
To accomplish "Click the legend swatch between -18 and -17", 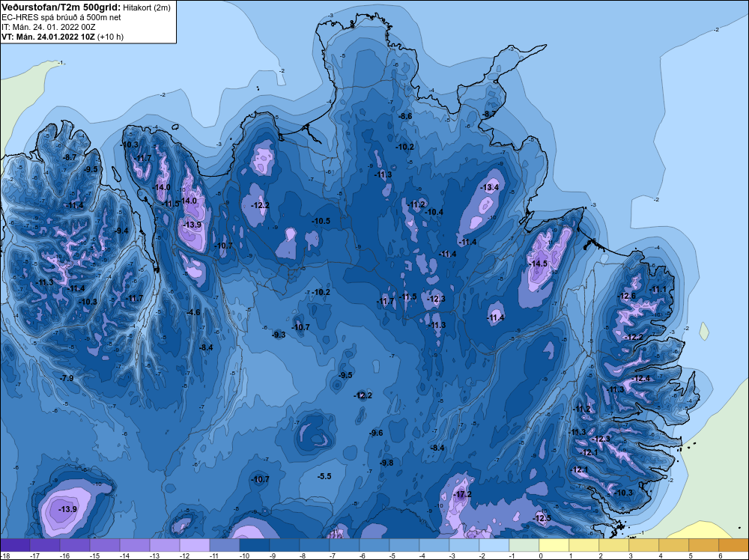I will [15, 545].
